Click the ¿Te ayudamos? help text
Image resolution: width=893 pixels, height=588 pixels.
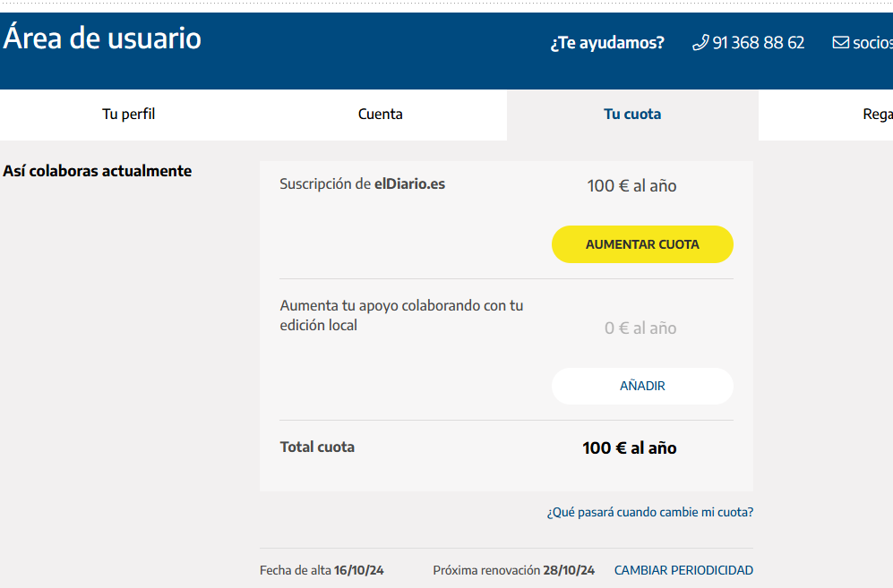coord(607,43)
